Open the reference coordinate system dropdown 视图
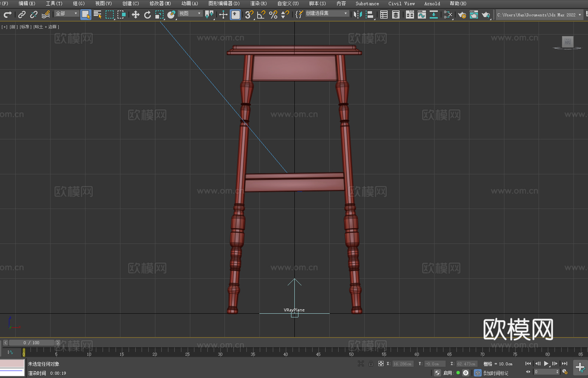 click(190, 13)
